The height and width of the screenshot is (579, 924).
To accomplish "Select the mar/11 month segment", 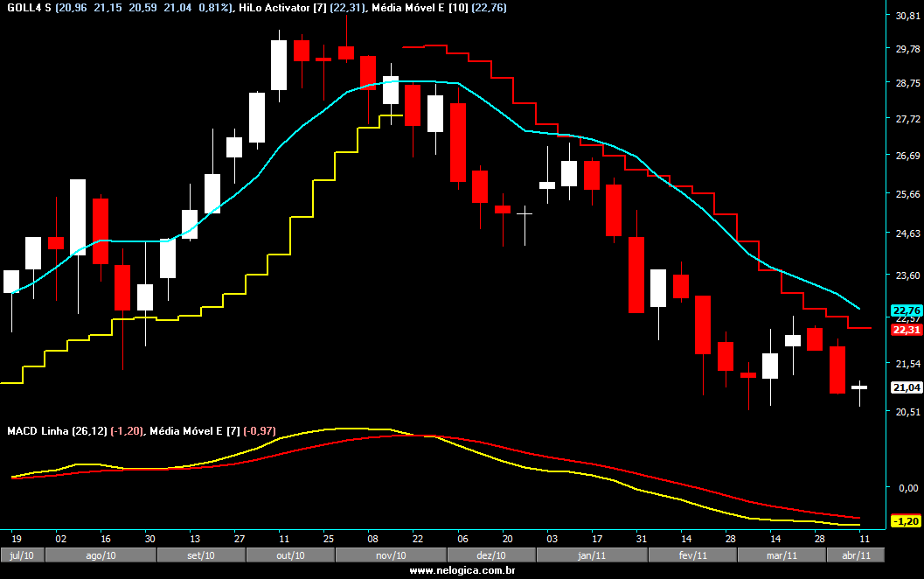I will (x=782, y=555).
